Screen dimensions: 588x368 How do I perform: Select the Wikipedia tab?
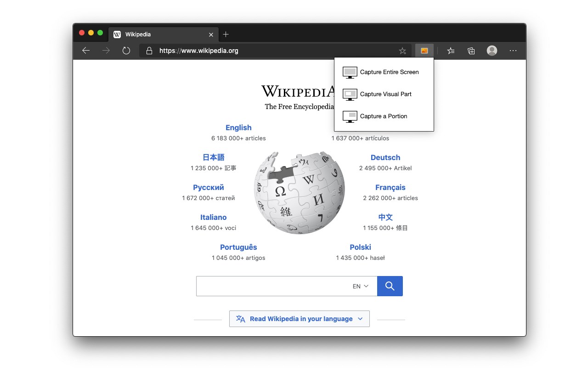pyautogui.click(x=164, y=34)
